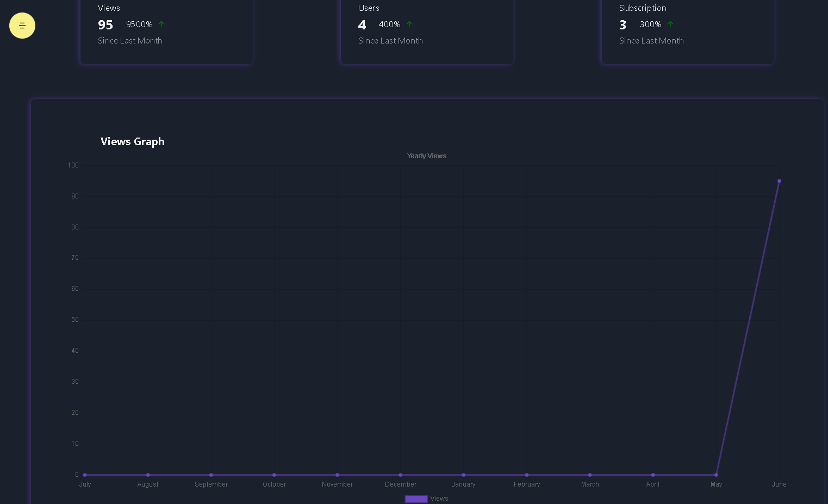This screenshot has height=504, width=828.
Task: Click the May data point on the line
Action: (716, 475)
